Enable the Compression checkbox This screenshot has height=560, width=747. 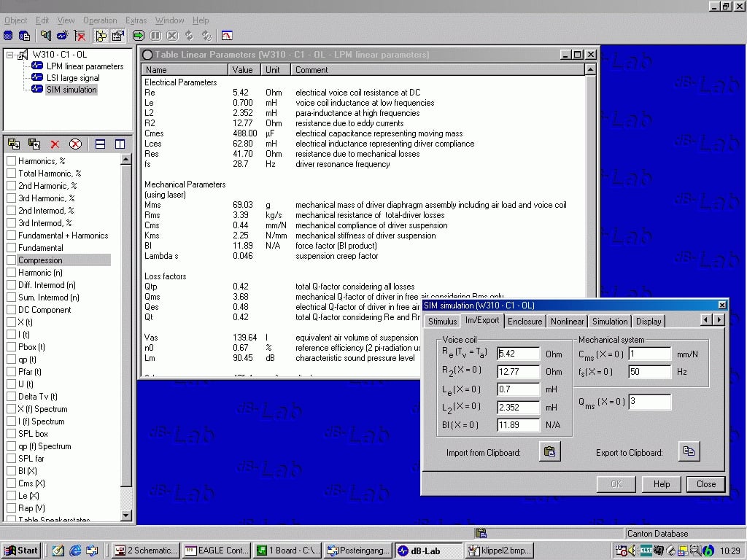11,260
